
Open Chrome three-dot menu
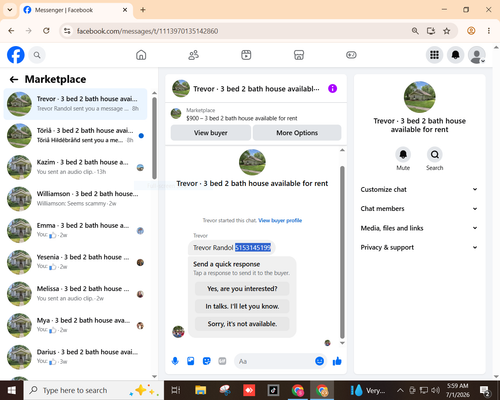point(489,31)
